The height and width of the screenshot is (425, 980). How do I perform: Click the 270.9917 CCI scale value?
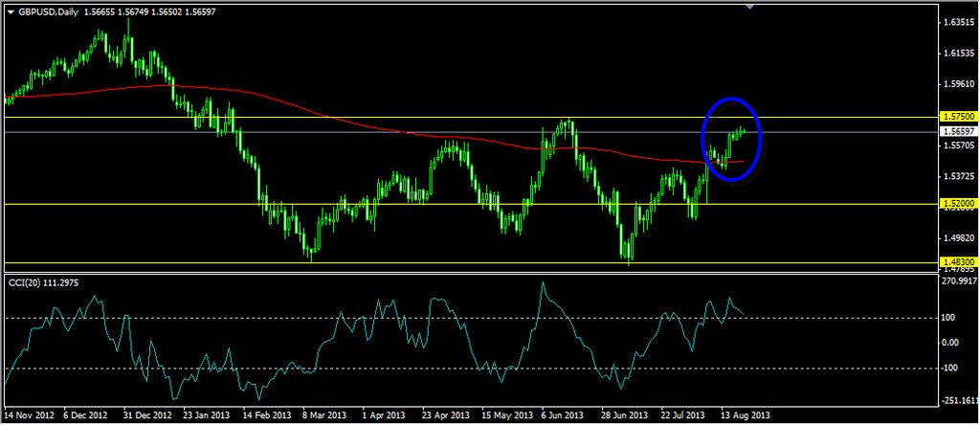click(x=958, y=281)
